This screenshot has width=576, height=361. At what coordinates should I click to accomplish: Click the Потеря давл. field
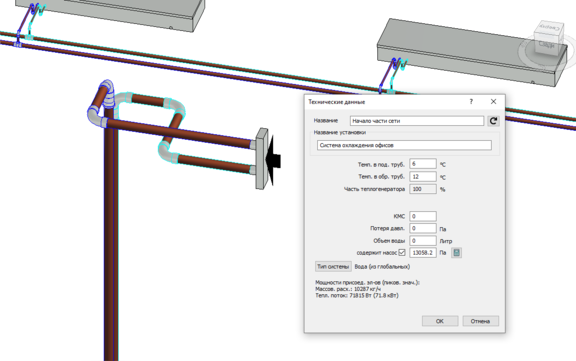click(x=423, y=228)
